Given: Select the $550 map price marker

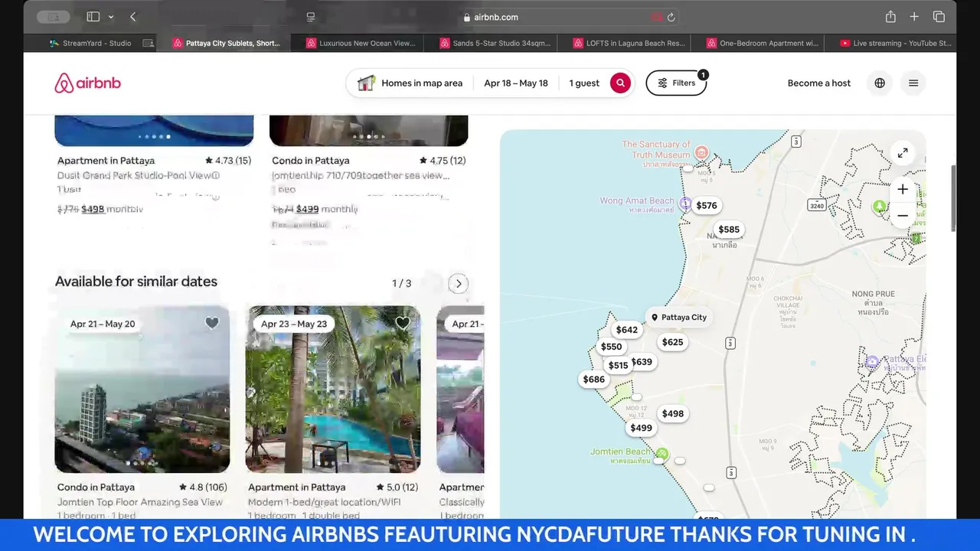Looking at the screenshot, I should pyautogui.click(x=611, y=347).
